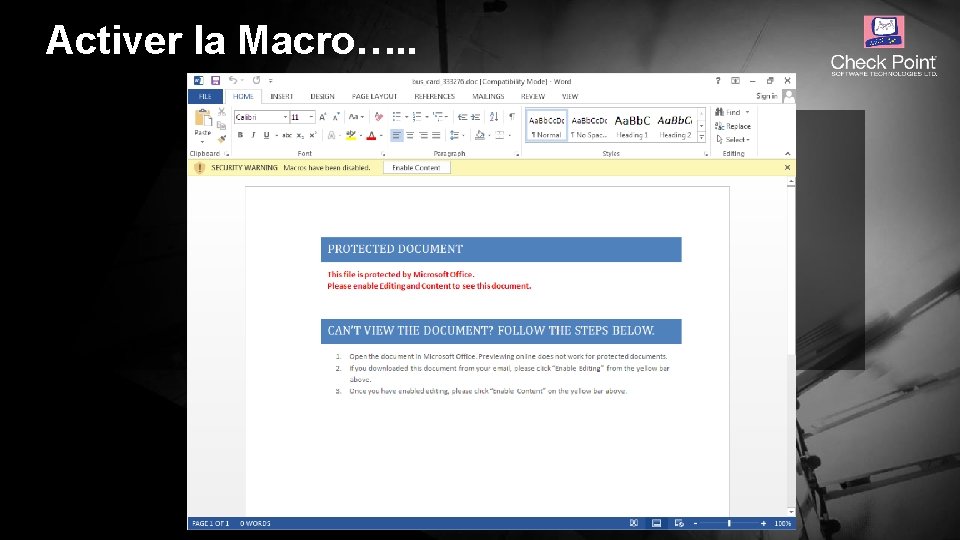Image resolution: width=960 pixels, height=540 pixels.
Task: Dismiss the security warning bar with X
Action: 787,168
